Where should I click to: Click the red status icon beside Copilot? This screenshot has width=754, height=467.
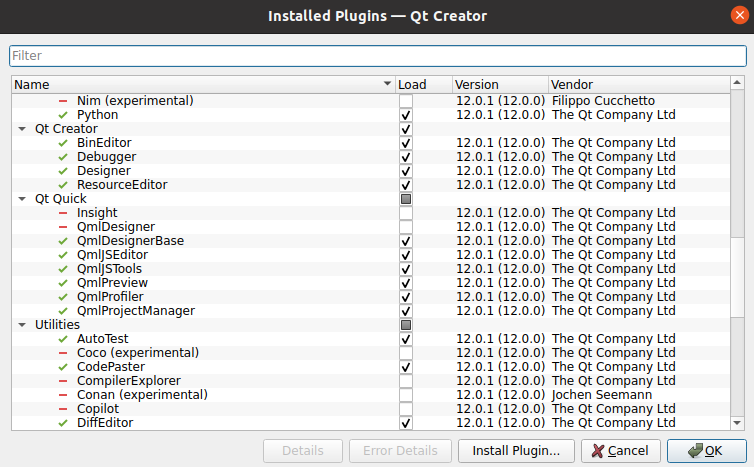click(x=63, y=409)
